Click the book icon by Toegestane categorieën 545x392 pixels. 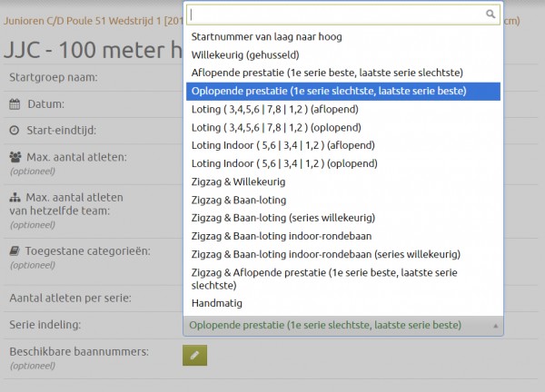click(x=15, y=250)
